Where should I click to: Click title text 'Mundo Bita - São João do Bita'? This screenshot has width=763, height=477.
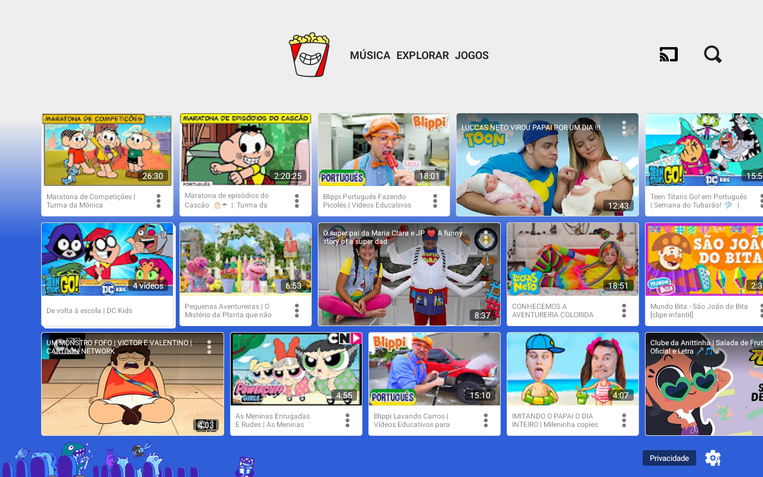click(x=699, y=311)
